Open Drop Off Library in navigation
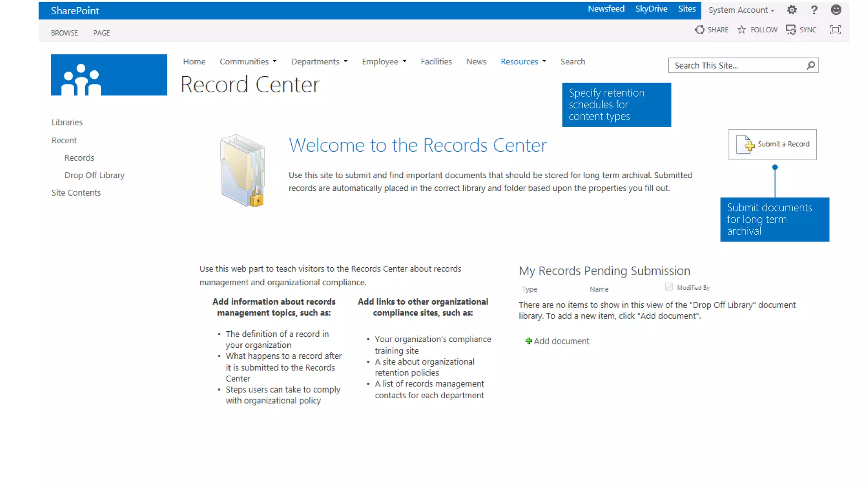This screenshot has width=868, height=488. coord(95,175)
